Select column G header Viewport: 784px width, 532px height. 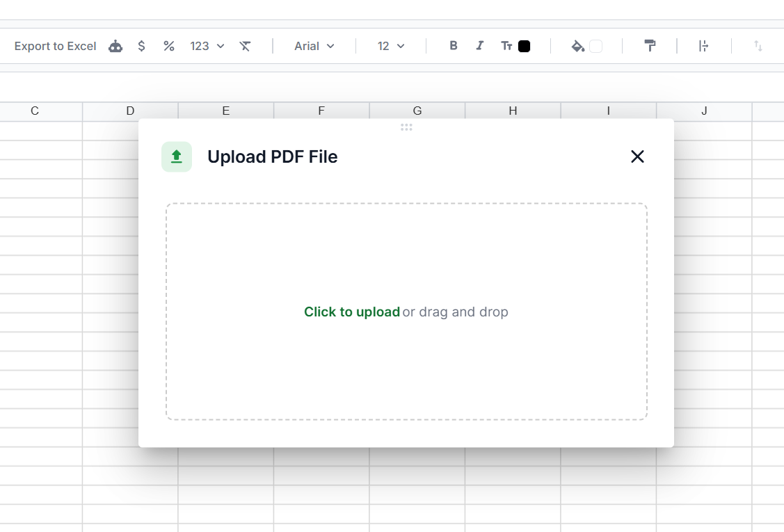click(x=417, y=111)
